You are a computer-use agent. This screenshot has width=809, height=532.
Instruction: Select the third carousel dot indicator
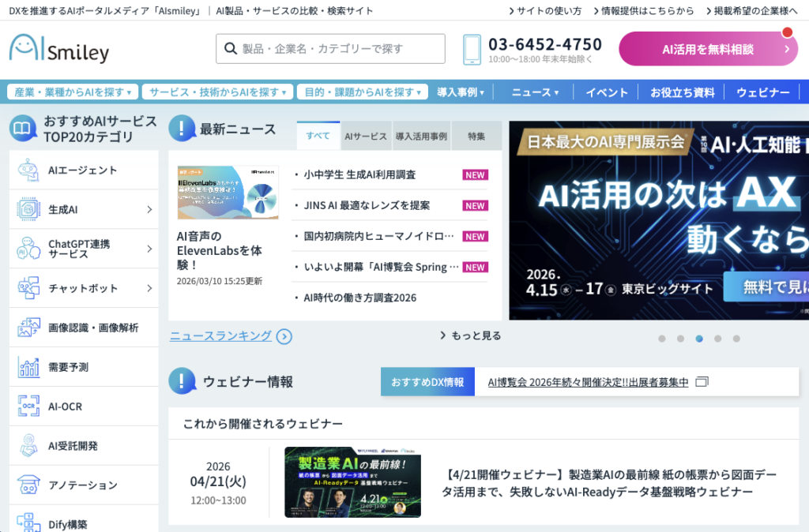(x=699, y=339)
